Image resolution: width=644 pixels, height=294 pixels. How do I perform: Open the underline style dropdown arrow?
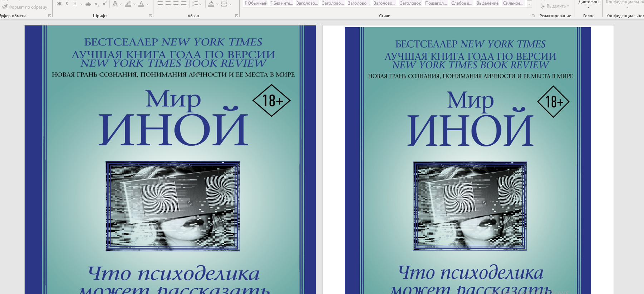pos(81,4)
